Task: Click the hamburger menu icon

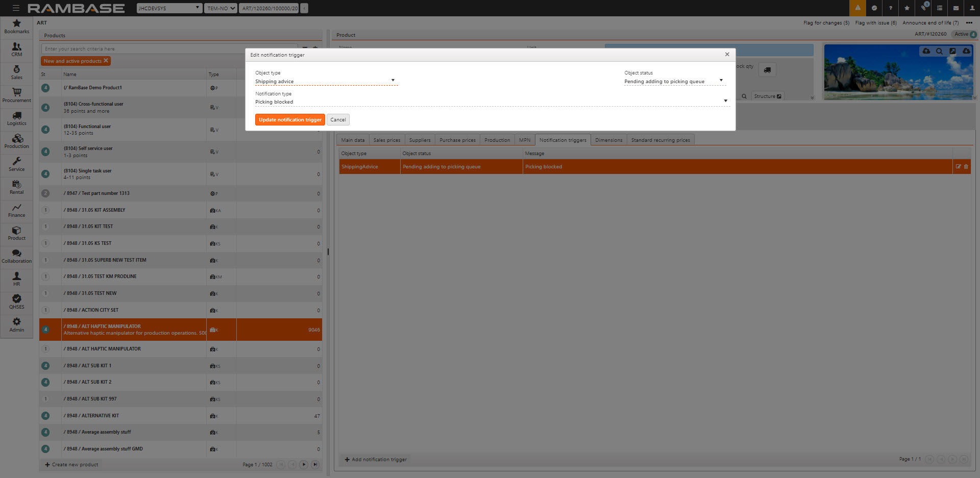Action: point(16,8)
